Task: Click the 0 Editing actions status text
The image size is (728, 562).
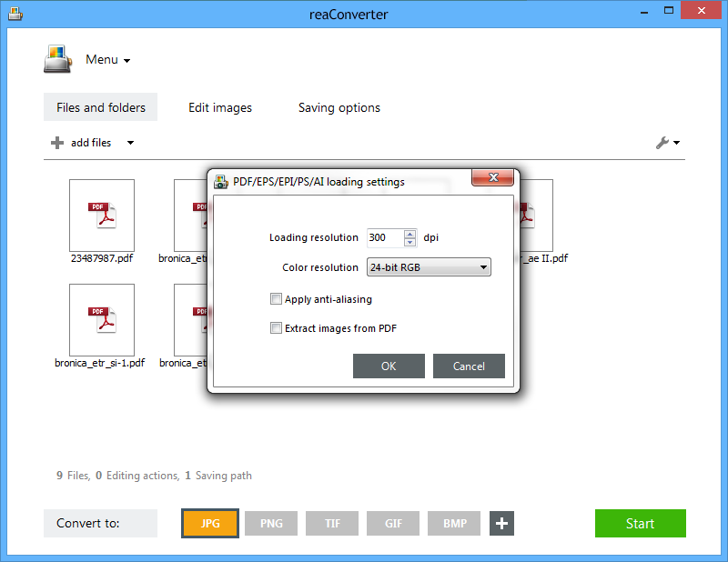Action: coord(137,476)
